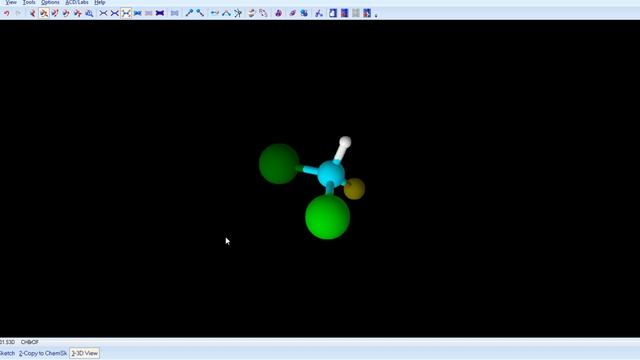640x360 pixels.
Task: Select the rotate tool with curved arrow
Action: point(66,13)
